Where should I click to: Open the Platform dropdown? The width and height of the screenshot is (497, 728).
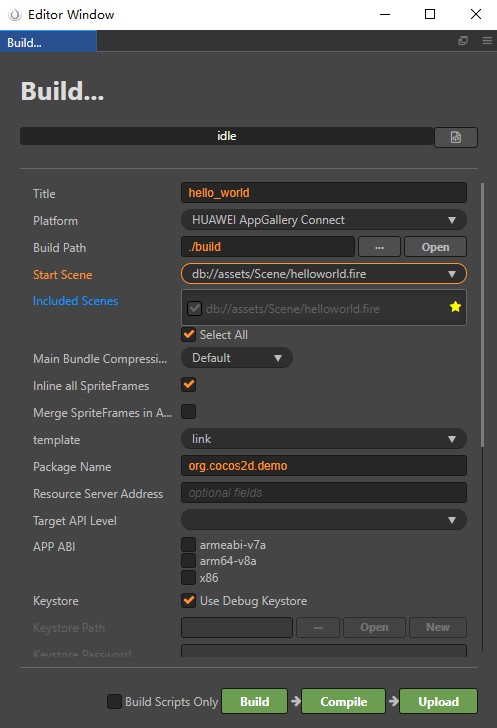coord(324,220)
